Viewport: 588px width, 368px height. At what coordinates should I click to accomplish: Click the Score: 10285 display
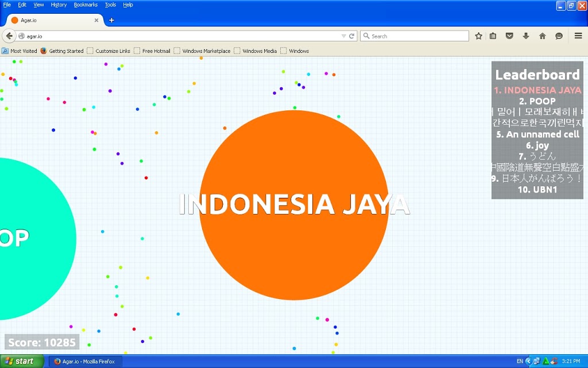(x=42, y=342)
